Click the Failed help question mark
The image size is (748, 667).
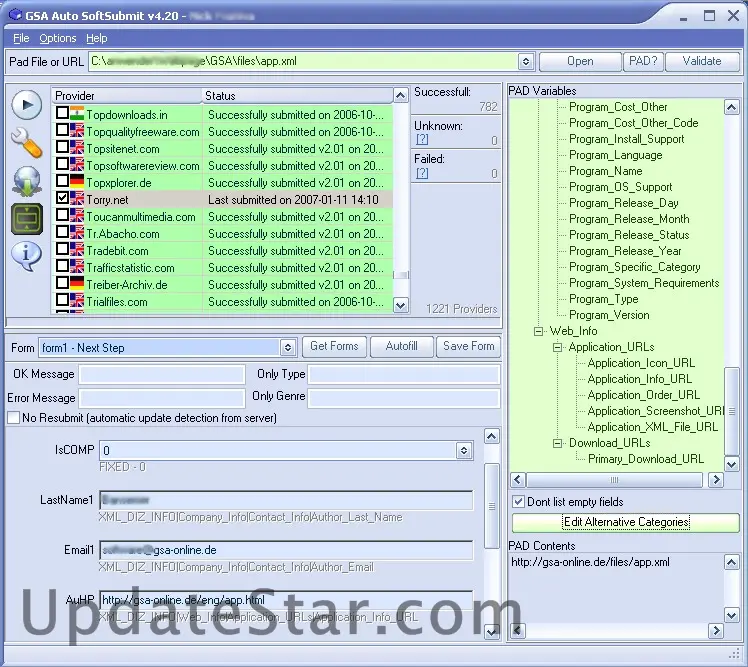pyautogui.click(x=422, y=173)
